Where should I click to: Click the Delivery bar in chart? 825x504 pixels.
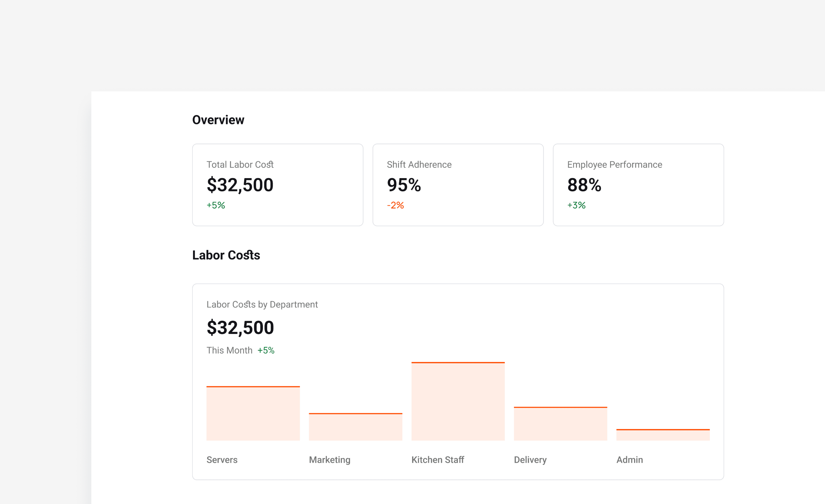coord(560,424)
